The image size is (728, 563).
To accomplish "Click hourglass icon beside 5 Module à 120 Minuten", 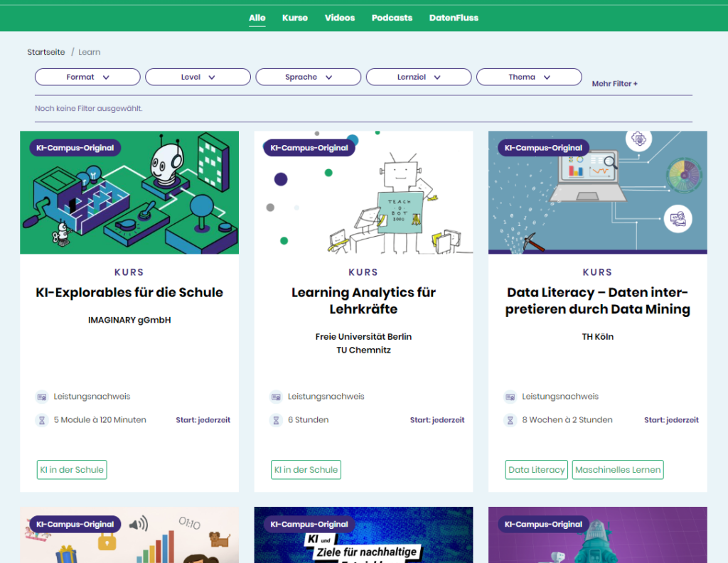I will pyautogui.click(x=42, y=420).
